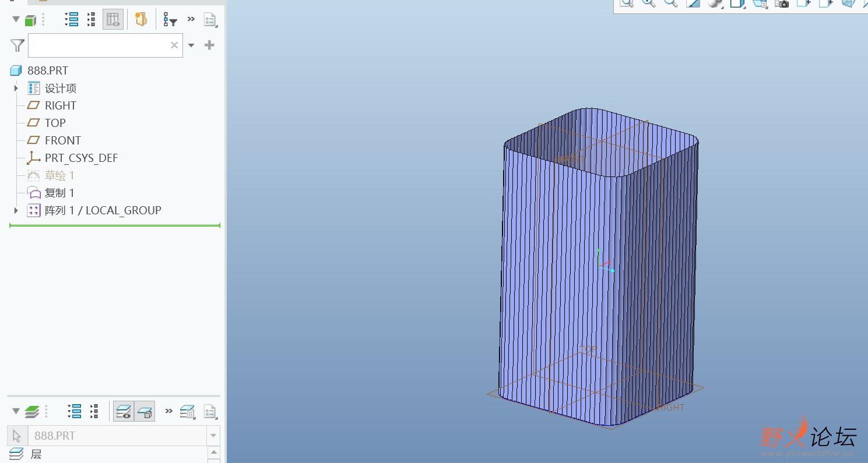Viewport: 868px width, 463px height.
Task: Click the folder icon in the model tree toolbar
Action: [140, 20]
